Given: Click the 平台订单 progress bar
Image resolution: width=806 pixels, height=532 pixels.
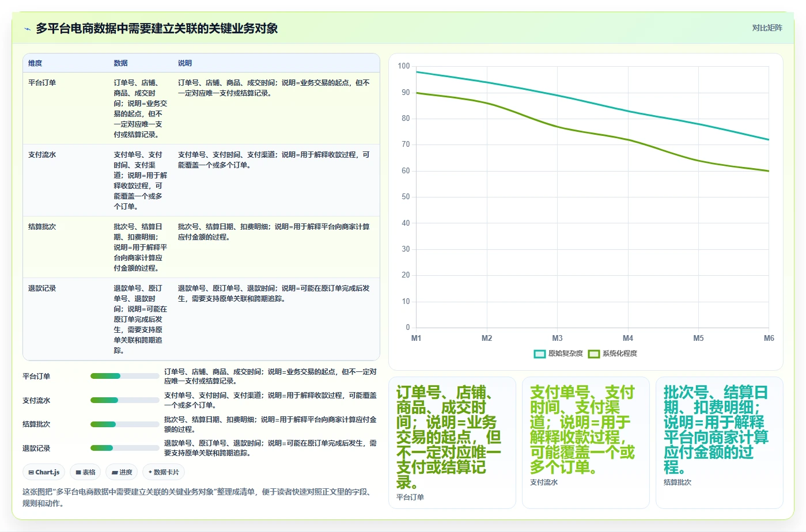Looking at the screenshot, I should coord(124,376).
